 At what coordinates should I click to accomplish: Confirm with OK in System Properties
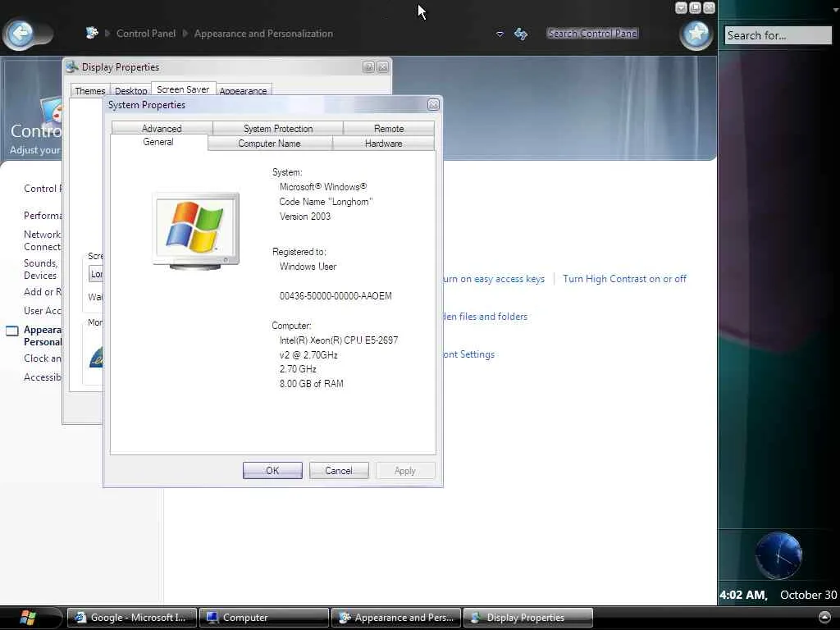tap(272, 470)
